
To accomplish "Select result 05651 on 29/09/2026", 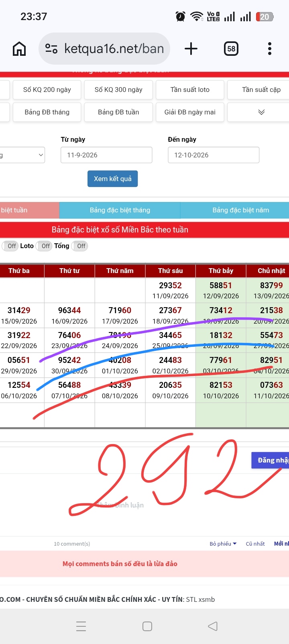I will coord(19,360).
